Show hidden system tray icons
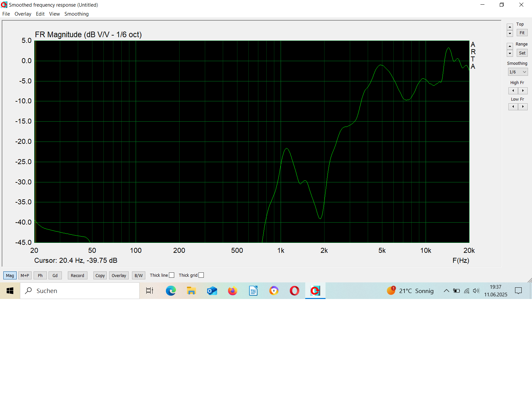 [446, 291]
